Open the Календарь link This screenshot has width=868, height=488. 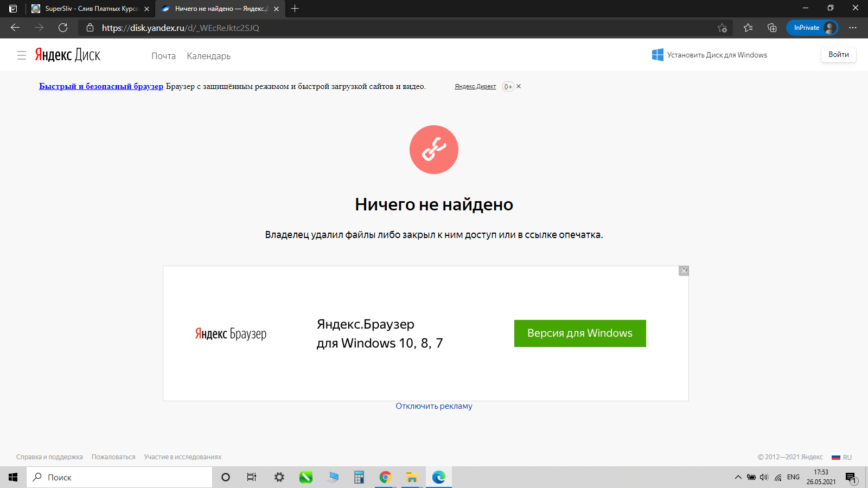click(208, 56)
